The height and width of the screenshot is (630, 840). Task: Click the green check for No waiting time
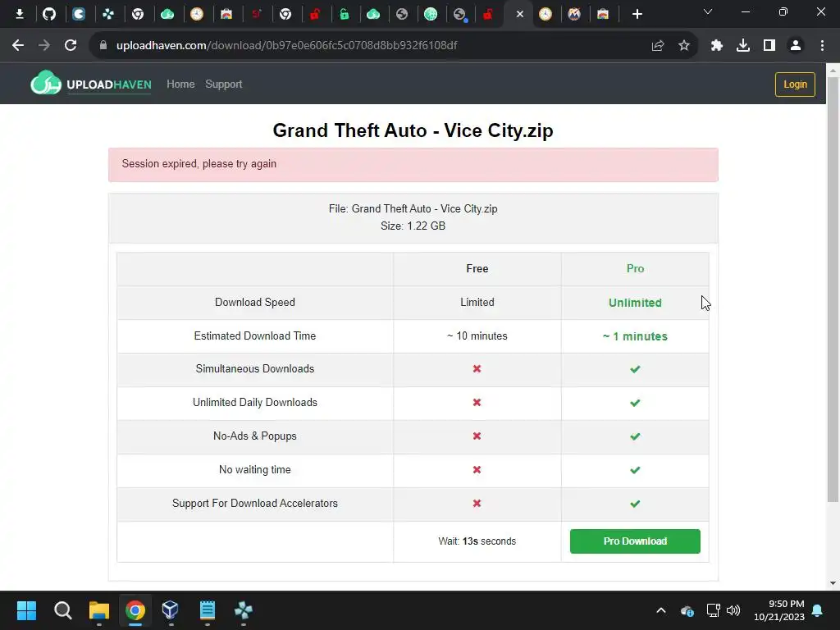pos(635,470)
